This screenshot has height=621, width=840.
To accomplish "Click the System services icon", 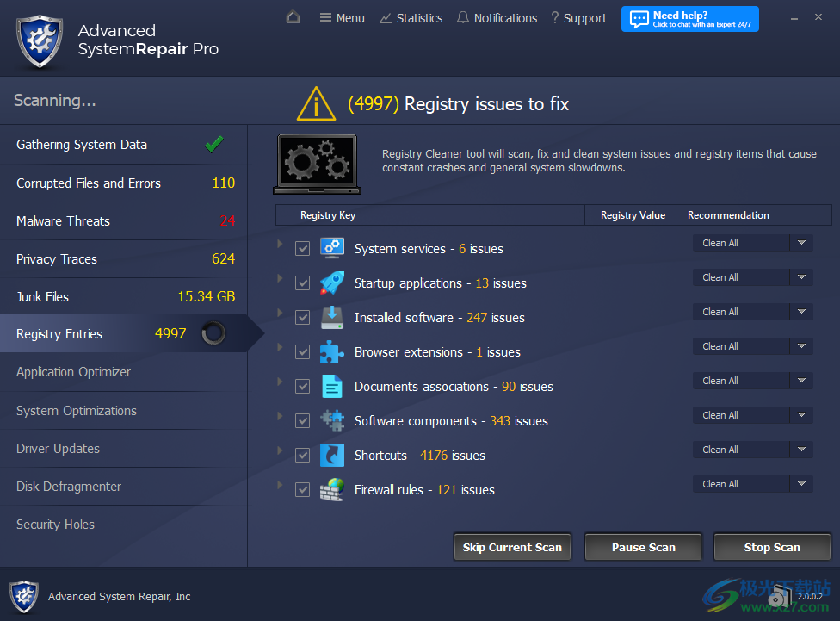I will point(332,248).
